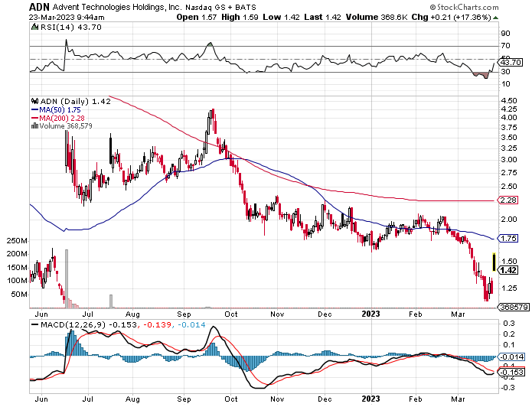Click the 3.00 price axis label
Screen dimensions: 532x407
pyautogui.click(x=509, y=160)
